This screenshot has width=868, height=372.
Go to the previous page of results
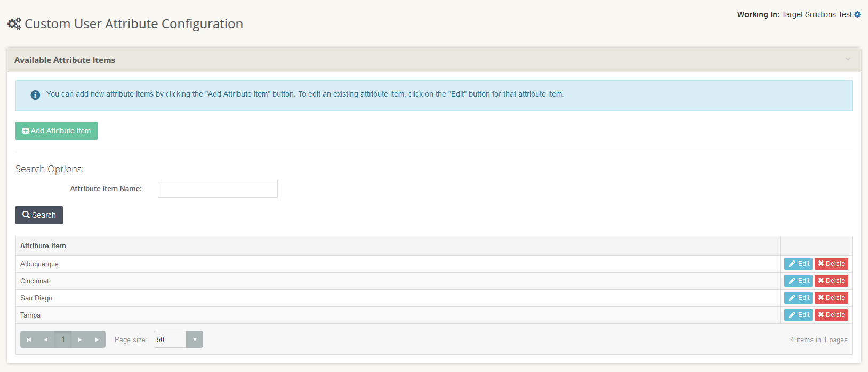pos(46,339)
